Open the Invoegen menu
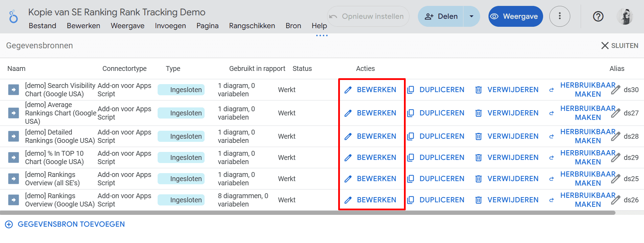644x243 pixels. pos(170,26)
